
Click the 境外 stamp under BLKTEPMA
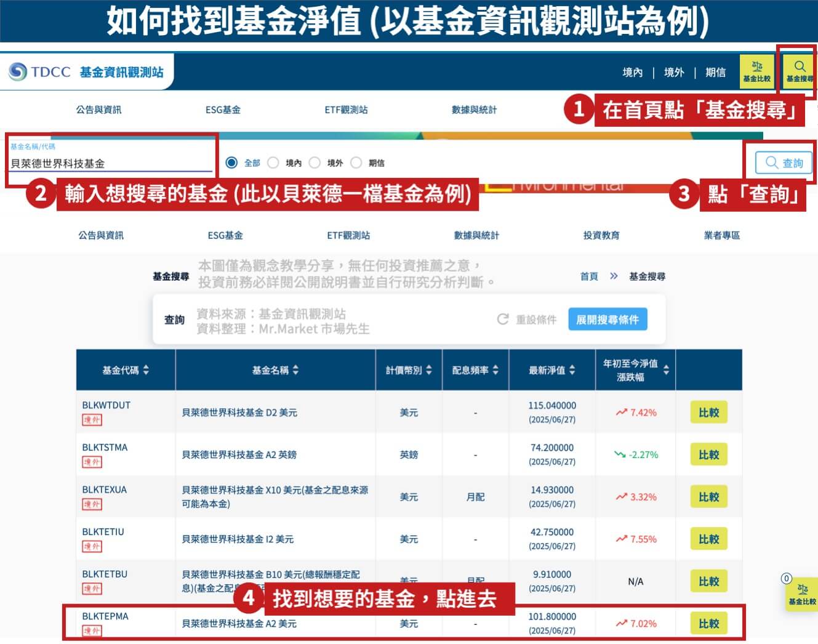pyautogui.click(x=92, y=630)
